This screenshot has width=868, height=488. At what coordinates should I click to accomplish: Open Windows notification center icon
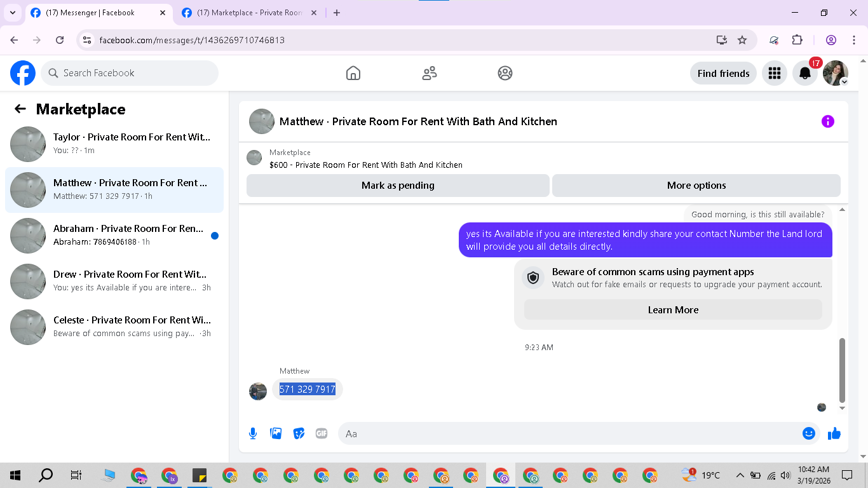(847, 475)
